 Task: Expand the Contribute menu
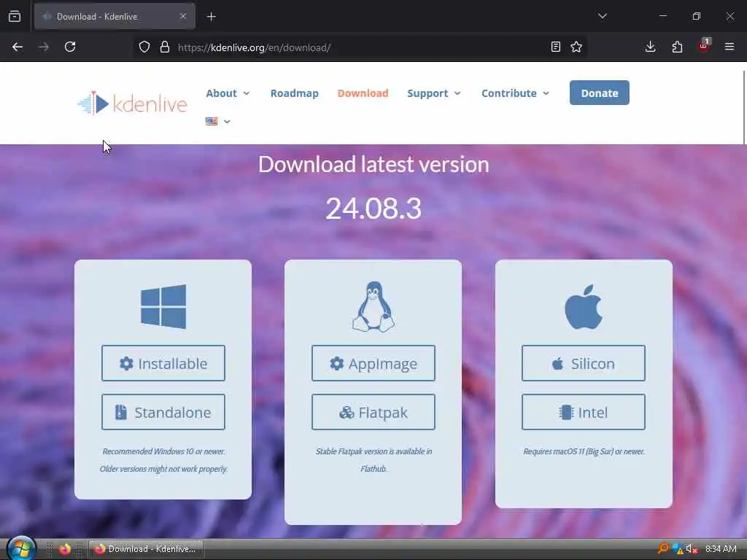[516, 93]
